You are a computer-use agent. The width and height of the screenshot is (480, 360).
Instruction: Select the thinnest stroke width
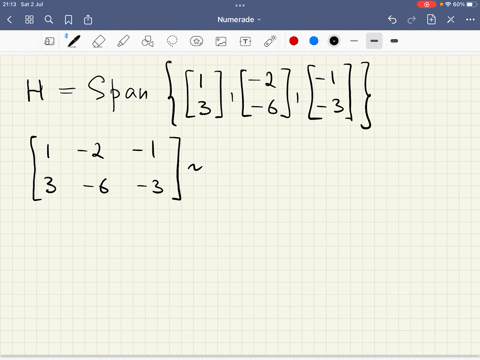[354, 41]
